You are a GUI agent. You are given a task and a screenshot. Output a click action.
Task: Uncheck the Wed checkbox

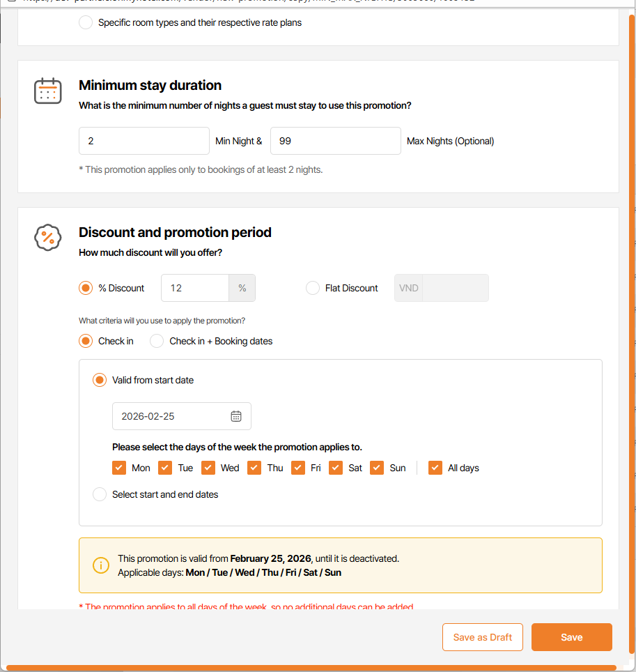coord(208,468)
